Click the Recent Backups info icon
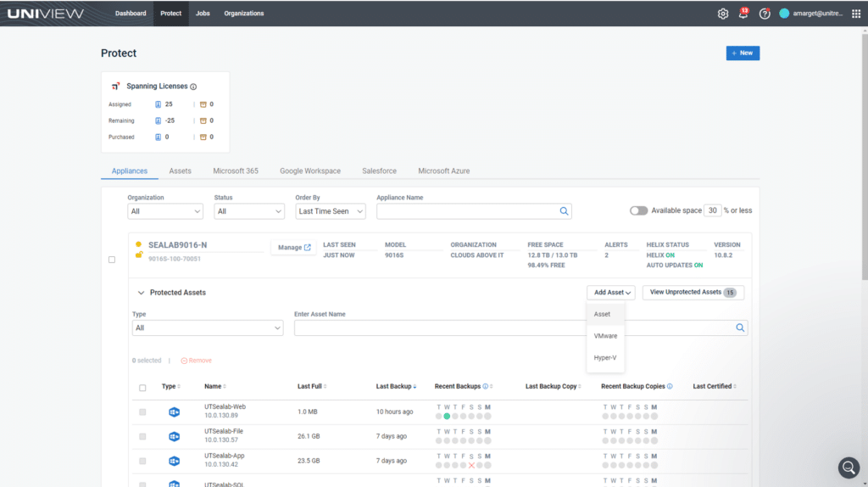The image size is (868, 487). 485,386
